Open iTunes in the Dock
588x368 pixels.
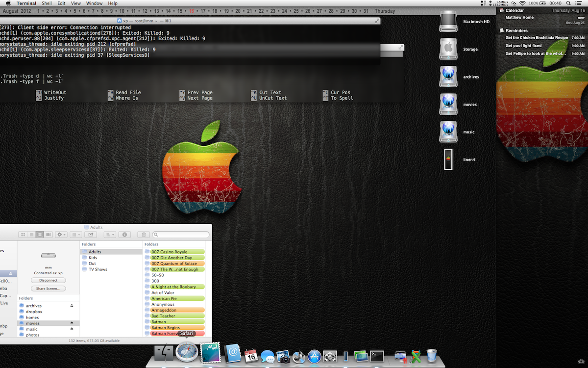[x=299, y=356]
